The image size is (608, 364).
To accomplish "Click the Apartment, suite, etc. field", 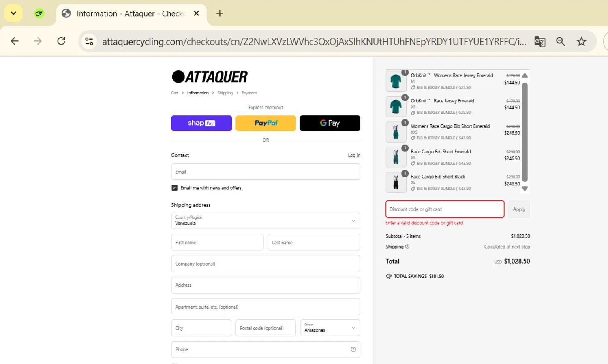I will click(x=265, y=307).
